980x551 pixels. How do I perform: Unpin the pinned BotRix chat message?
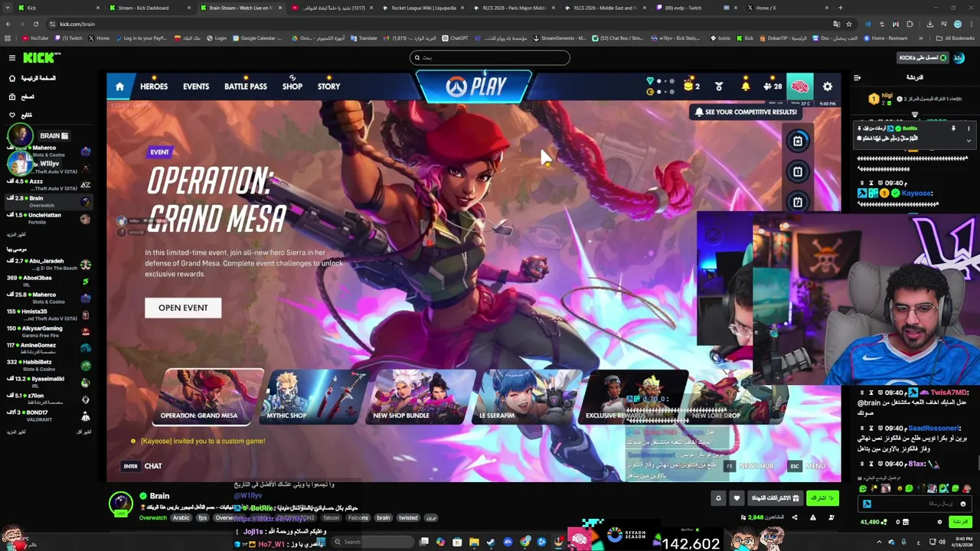point(953,129)
